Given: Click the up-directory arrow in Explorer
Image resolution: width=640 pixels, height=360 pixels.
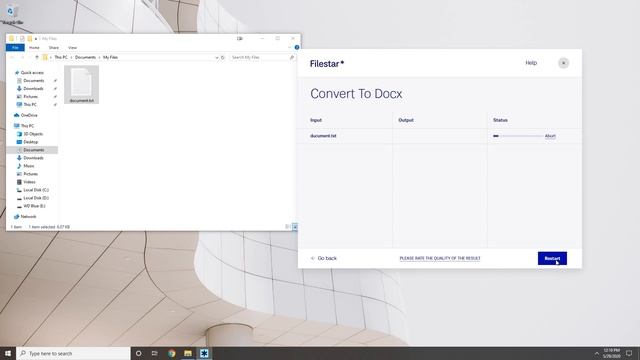Looking at the screenshot, I should (x=37, y=58).
